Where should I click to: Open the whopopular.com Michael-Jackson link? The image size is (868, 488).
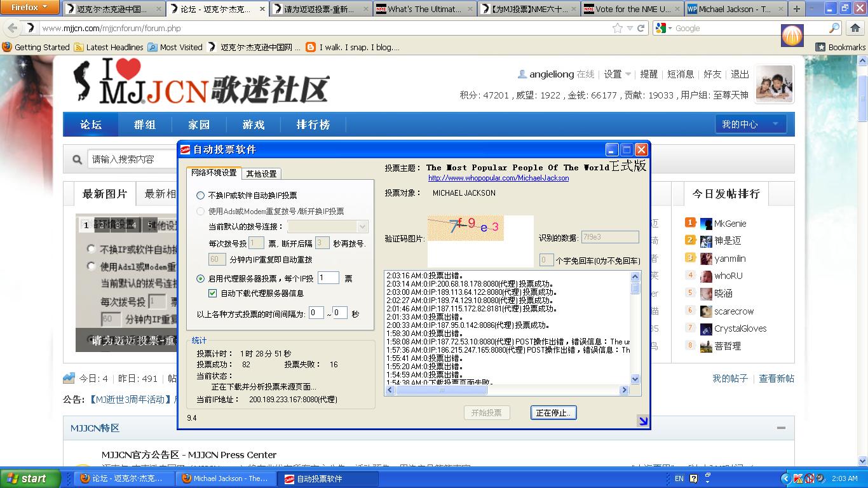(498, 178)
